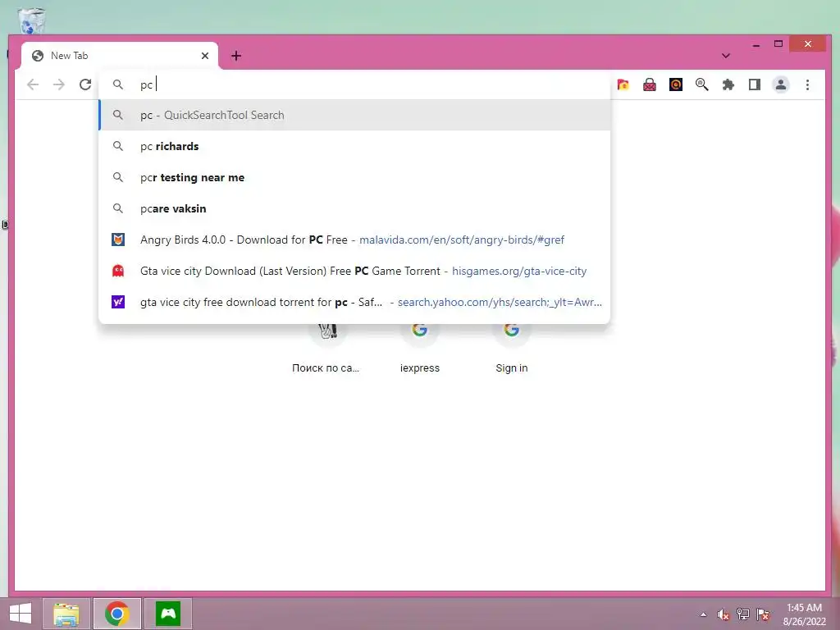The height and width of the screenshot is (630, 840).
Task: Open the Extensions puzzle piece menu
Action: click(728, 84)
